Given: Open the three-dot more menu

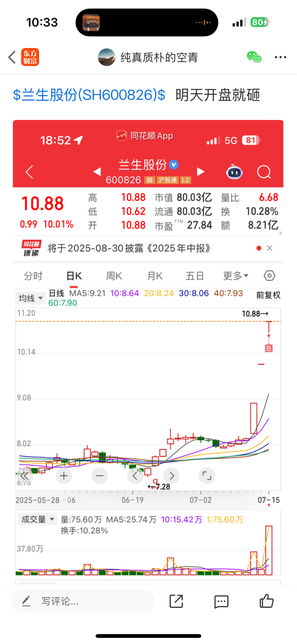Looking at the screenshot, I should point(280,57).
